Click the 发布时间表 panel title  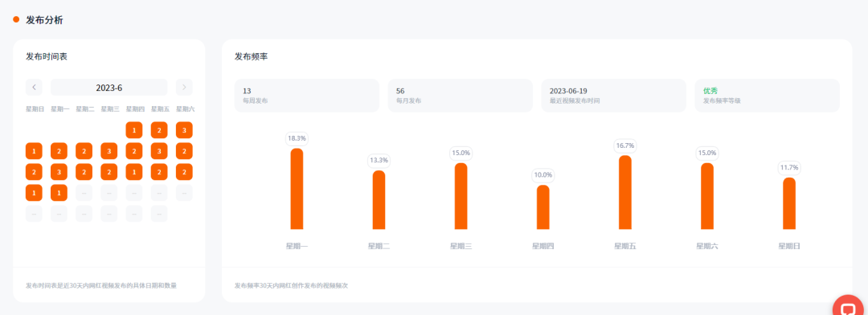pos(47,56)
